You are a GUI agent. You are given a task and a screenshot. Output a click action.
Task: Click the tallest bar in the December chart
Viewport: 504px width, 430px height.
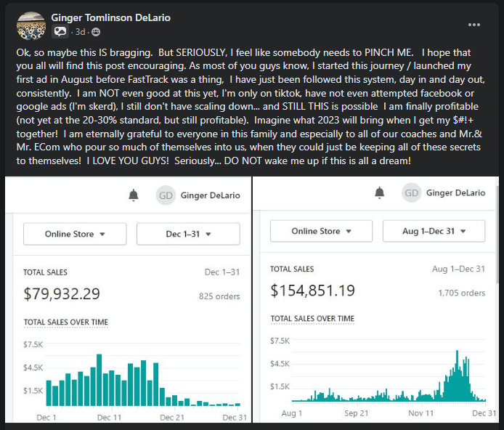[x=98, y=380]
